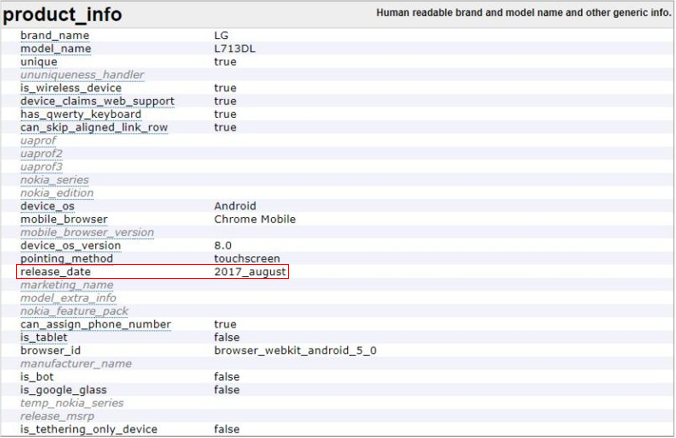The image size is (676, 438).
Task: Click true value of device_claims_web_support
Action: click(x=225, y=101)
